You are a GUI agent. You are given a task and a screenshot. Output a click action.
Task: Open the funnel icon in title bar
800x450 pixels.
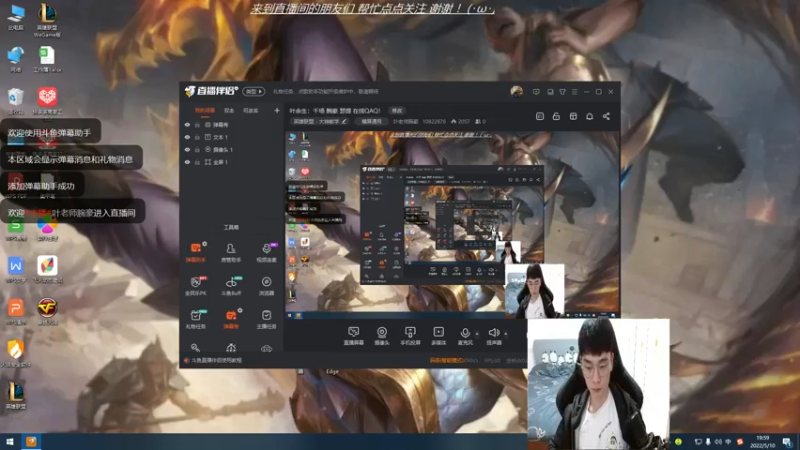coord(562,92)
